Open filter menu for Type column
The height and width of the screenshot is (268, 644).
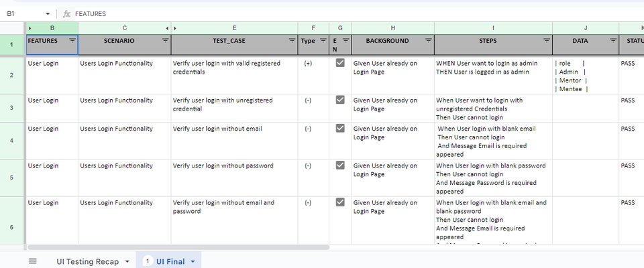tap(323, 41)
